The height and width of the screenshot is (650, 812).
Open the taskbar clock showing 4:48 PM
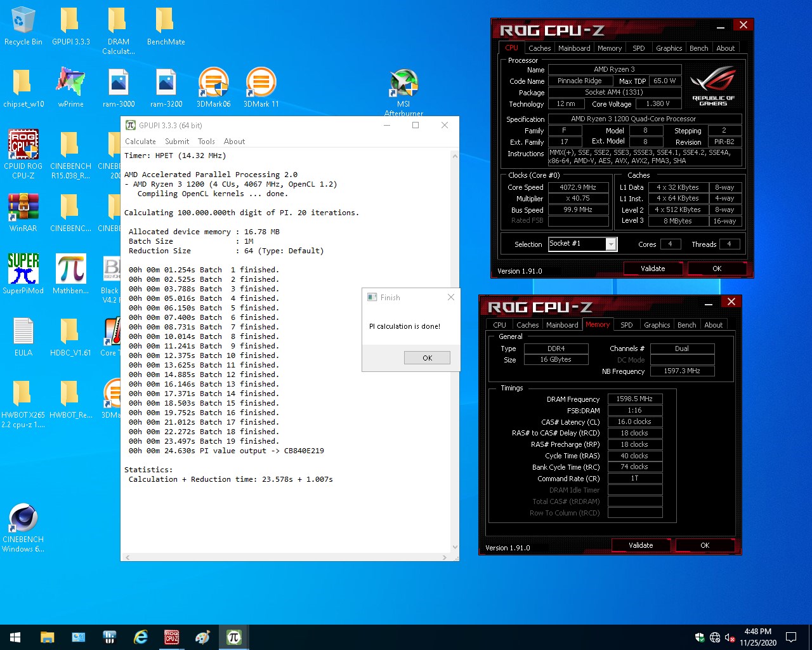(x=758, y=637)
